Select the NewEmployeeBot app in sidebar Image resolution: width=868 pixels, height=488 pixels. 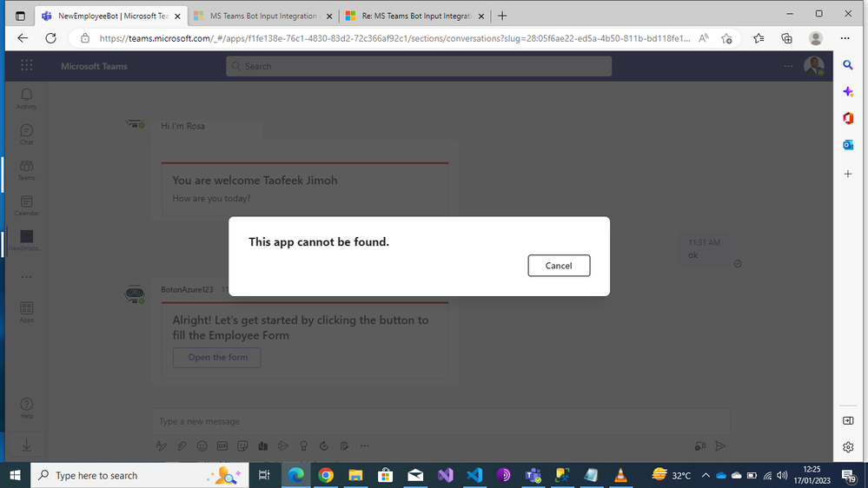click(26, 241)
